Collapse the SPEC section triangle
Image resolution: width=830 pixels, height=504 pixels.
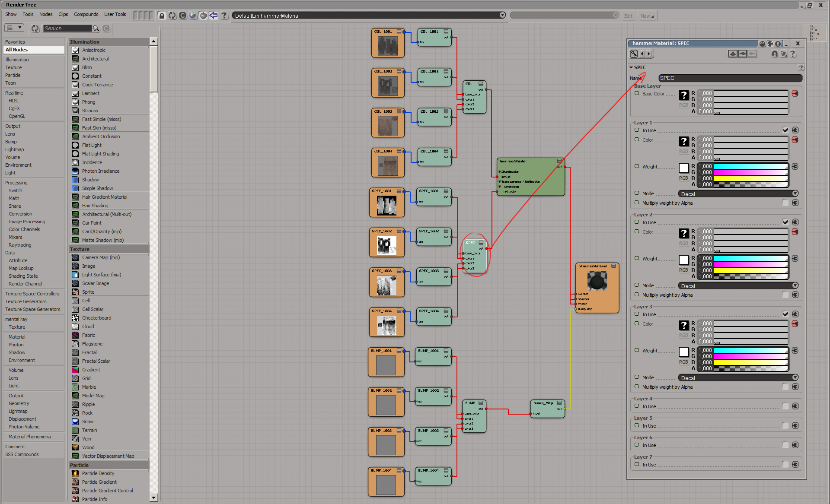(631, 68)
